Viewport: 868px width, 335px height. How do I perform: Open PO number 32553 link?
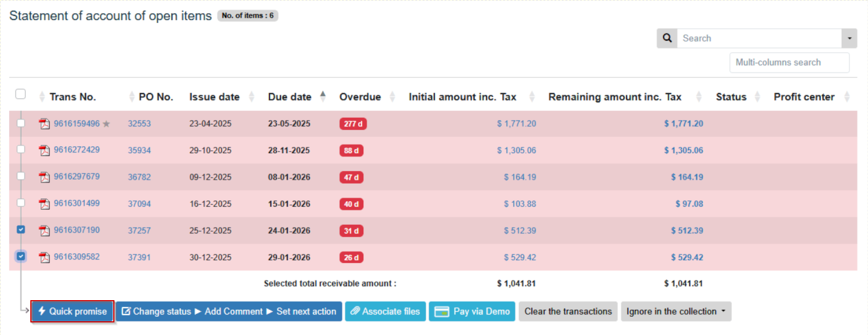click(x=139, y=124)
